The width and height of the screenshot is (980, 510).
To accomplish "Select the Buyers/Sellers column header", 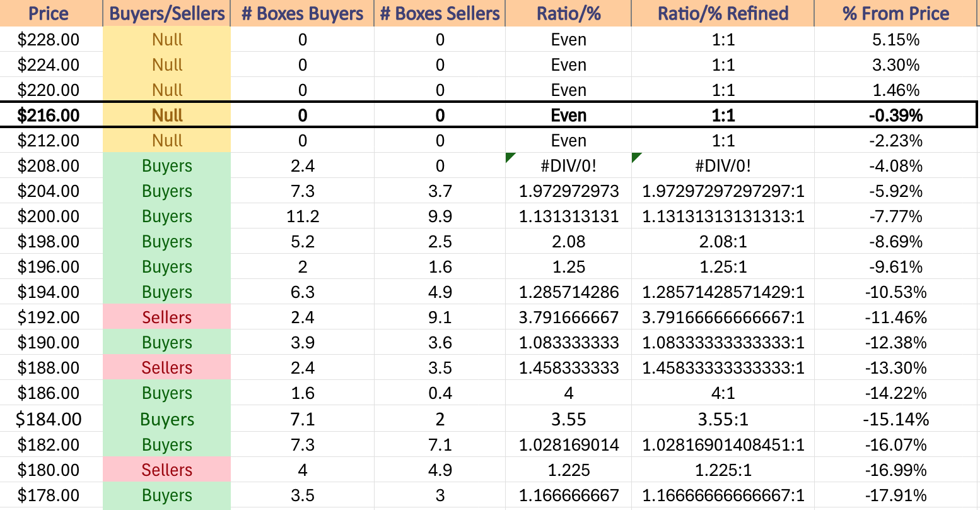I will (167, 13).
